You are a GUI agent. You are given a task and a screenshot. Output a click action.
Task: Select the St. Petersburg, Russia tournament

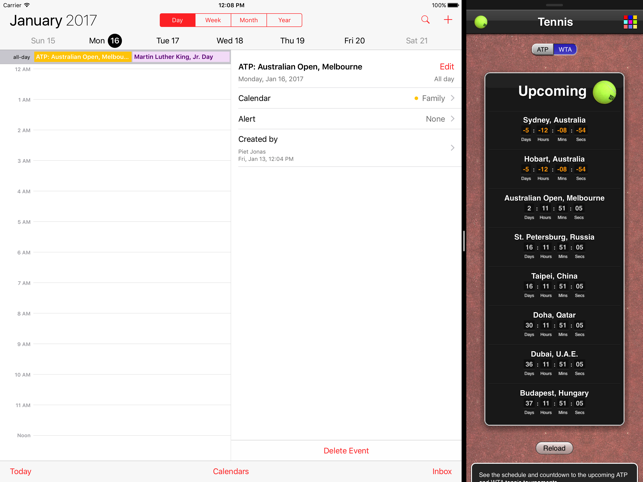pos(554,246)
